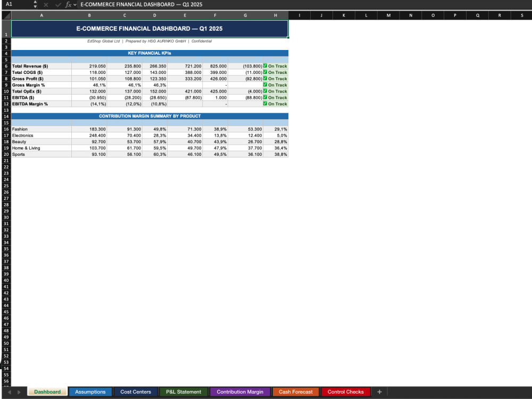Screen dimensions: 532x399
Task: Go to next sheet tab arrow
Action: click(x=19, y=392)
